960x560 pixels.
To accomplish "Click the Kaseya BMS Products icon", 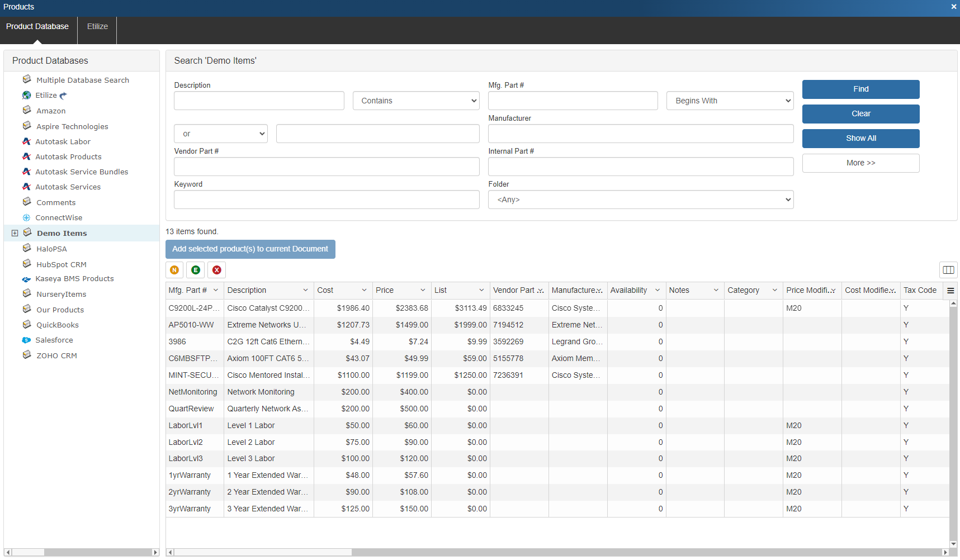I will click(x=26, y=279).
